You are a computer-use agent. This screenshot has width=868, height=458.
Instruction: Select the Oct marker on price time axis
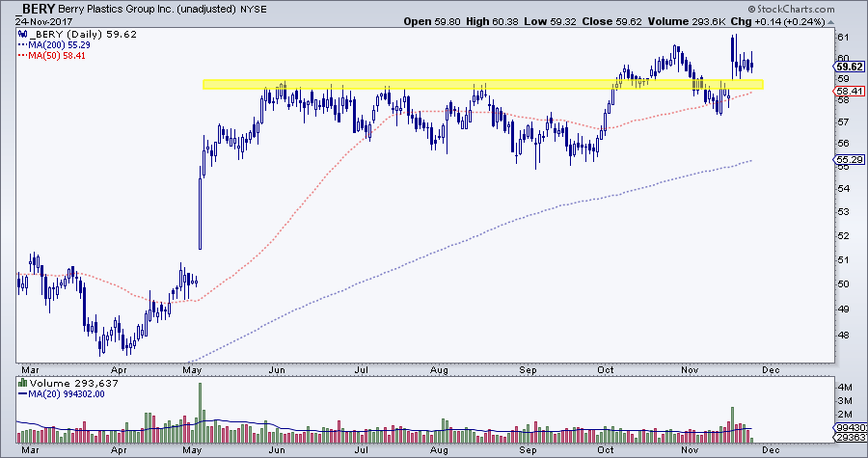(x=607, y=368)
